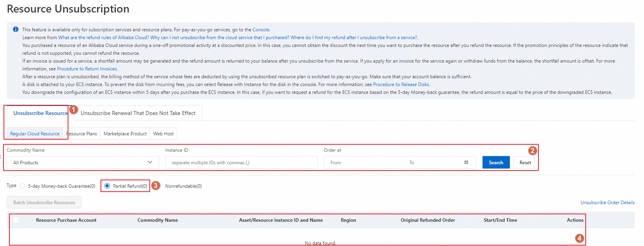Open the calendar icon in Order at field
Image resolution: width=644 pixels, height=246 pixels.
[x=466, y=162]
